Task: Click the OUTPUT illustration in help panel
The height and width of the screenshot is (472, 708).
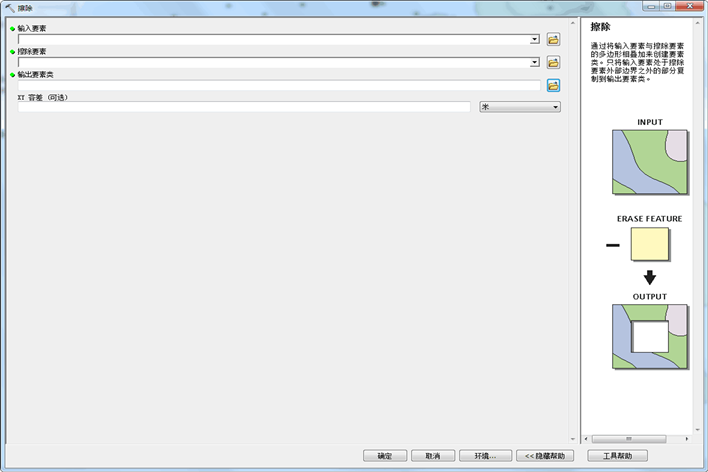Action: pyautogui.click(x=649, y=336)
